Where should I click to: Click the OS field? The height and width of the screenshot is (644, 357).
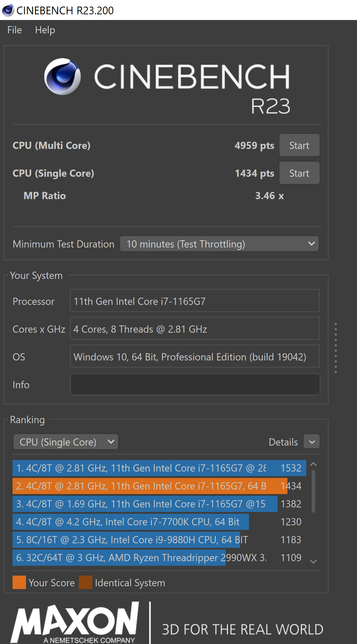pyautogui.click(x=195, y=356)
